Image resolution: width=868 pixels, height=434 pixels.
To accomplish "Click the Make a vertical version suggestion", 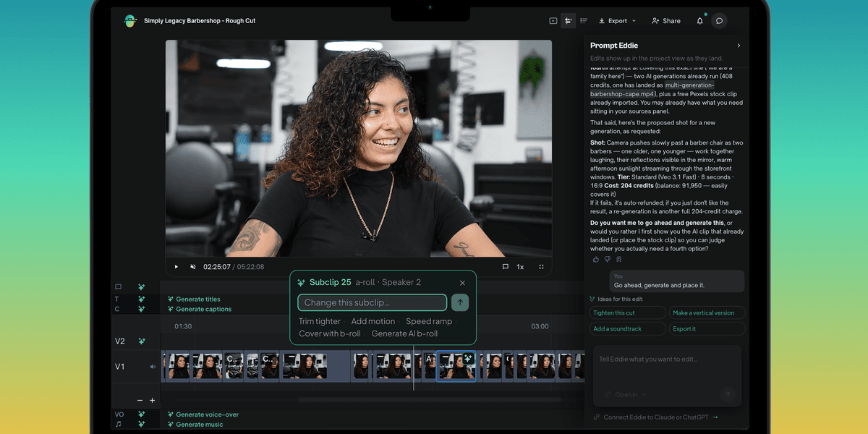I will (707, 313).
